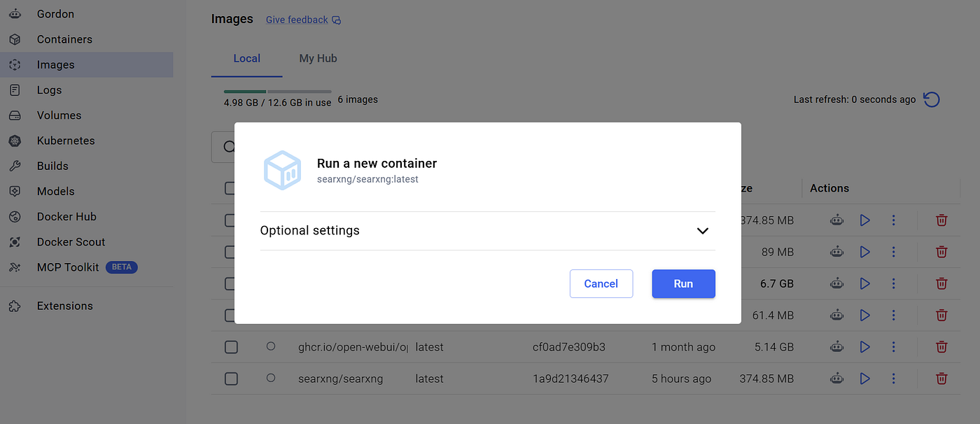
Task: Click the 'latest' tag of open-webui row
Action: [429, 347]
